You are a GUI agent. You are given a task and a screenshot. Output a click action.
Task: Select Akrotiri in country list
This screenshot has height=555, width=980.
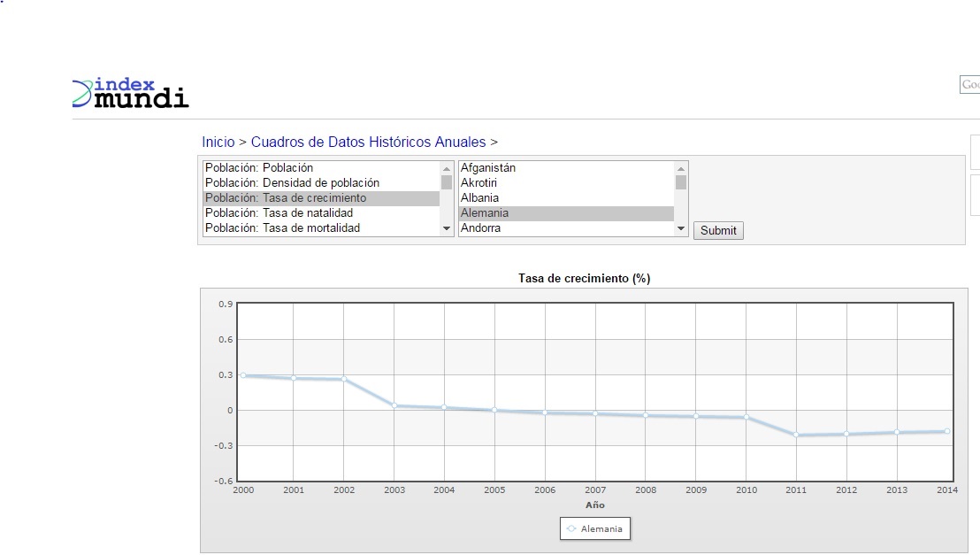(x=479, y=183)
